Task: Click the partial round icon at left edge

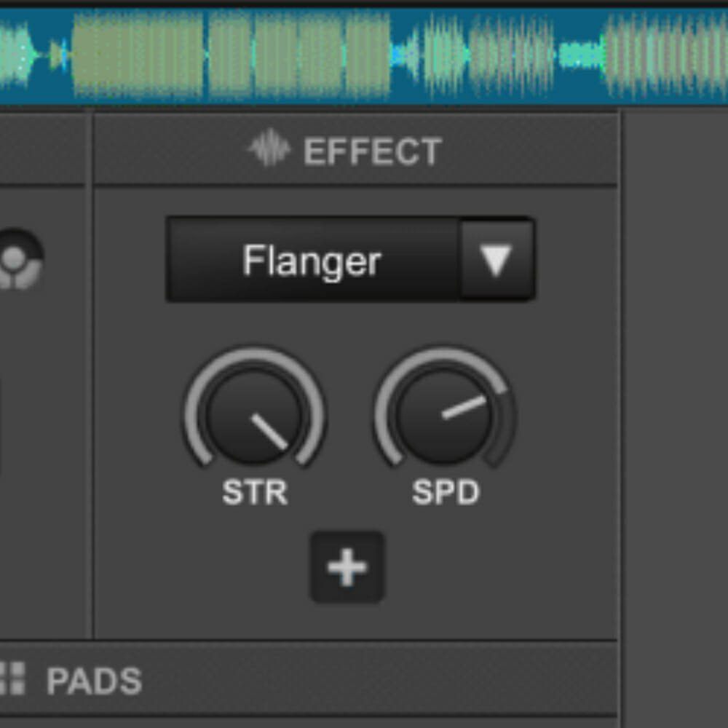Action: coord(18,260)
